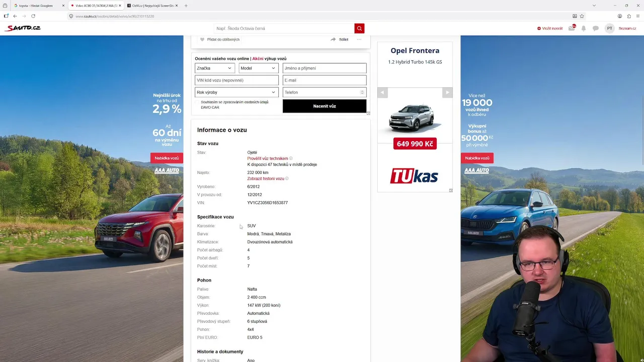This screenshot has height=362, width=644.
Task: Open the three-dots more options beside Sdílet
Action: (359, 39)
